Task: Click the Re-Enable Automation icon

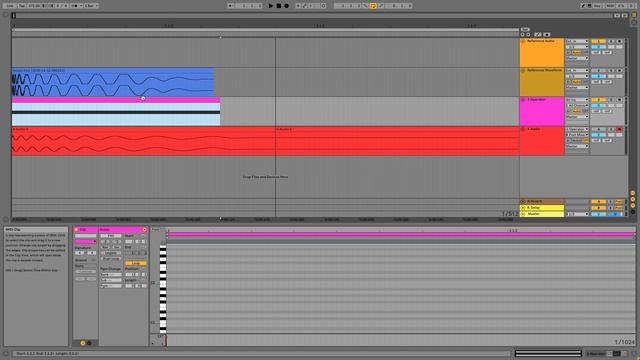Action: pyautogui.click(x=311, y=6)
